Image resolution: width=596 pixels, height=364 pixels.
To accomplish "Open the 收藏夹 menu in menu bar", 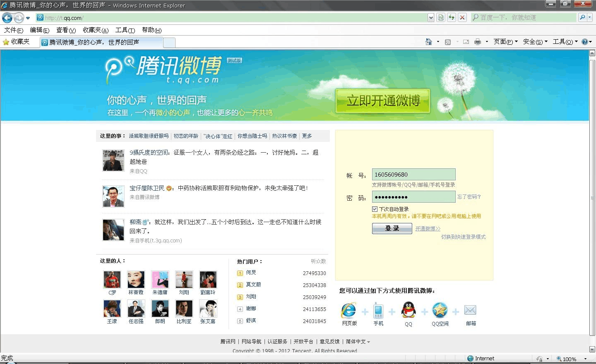I will 96,30.
